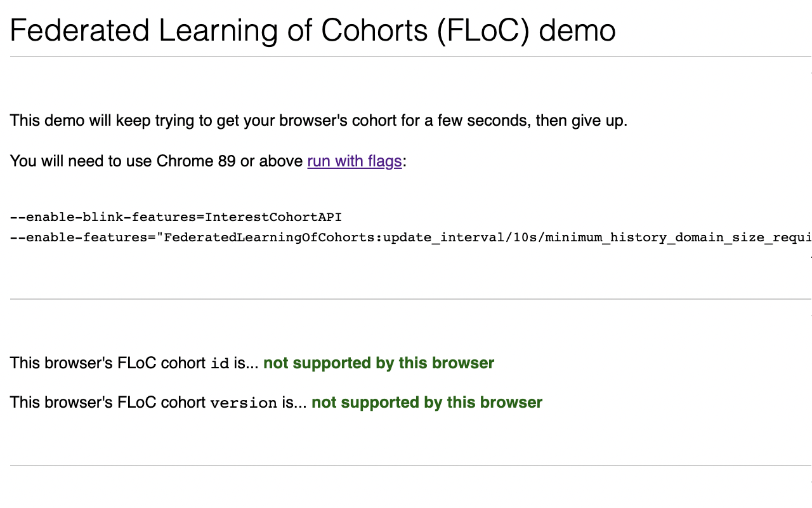The image size is (812, 508).
Task: Click "This browser's FLoC cohort" on the version line
Action: coord(108,403)
